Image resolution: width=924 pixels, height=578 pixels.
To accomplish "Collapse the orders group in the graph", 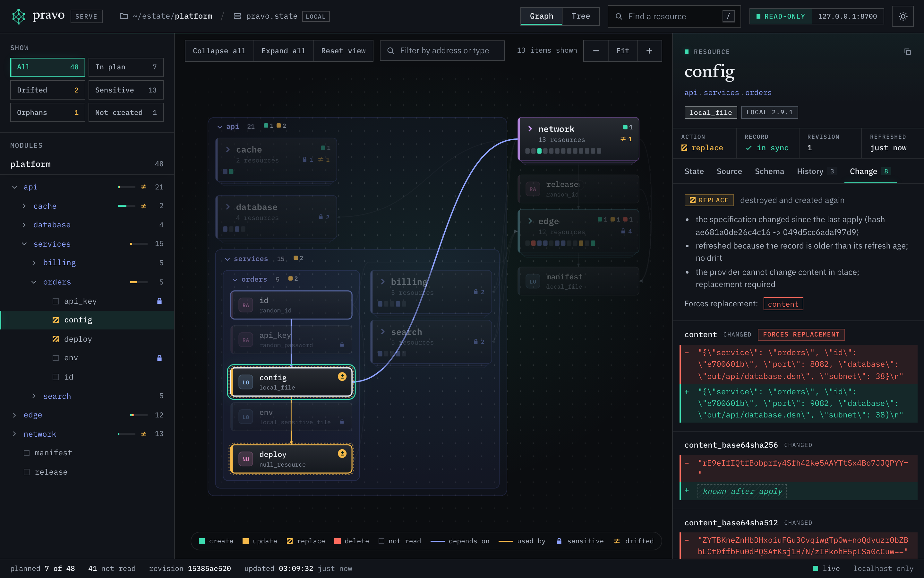I will tap(235, 279).
